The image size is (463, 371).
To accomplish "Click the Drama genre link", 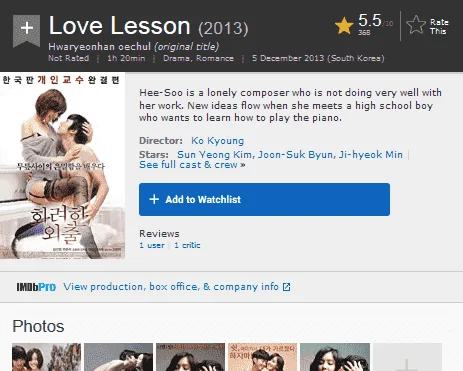I will (x=177, y=58).
